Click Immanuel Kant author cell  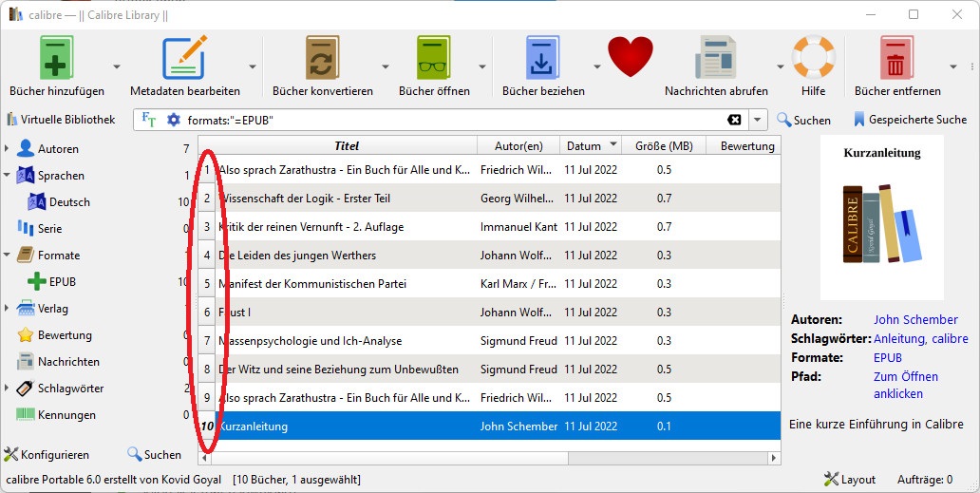click(x=518, y=227)
